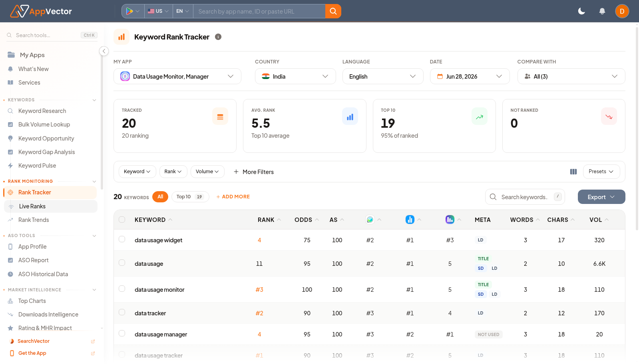Select all keywords header checkbox
The image size is (639, 364).
coord(122,220)
